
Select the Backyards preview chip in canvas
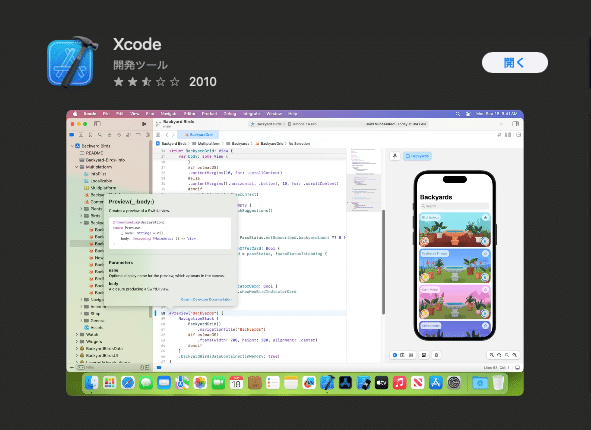tap(417, 156)
